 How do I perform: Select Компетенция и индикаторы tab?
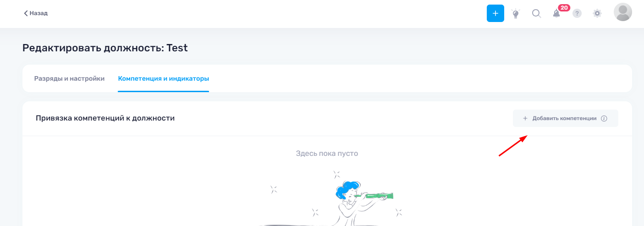click(x=164, y=78)
